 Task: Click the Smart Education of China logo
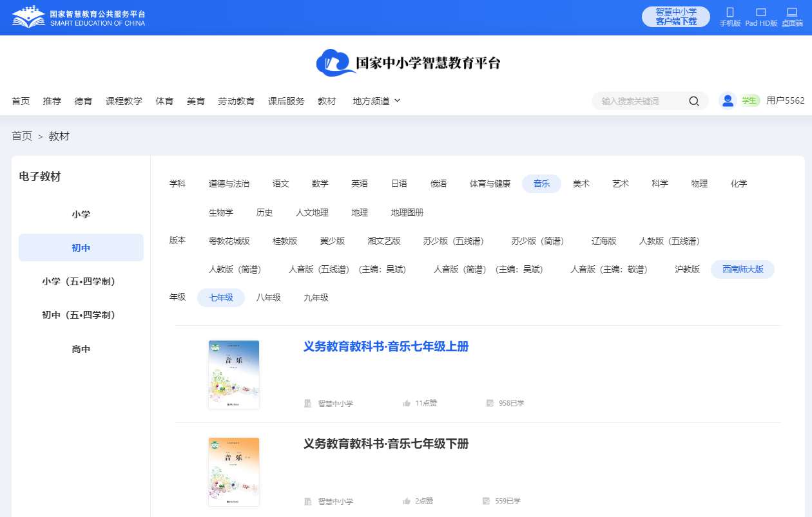click(79, 17)
